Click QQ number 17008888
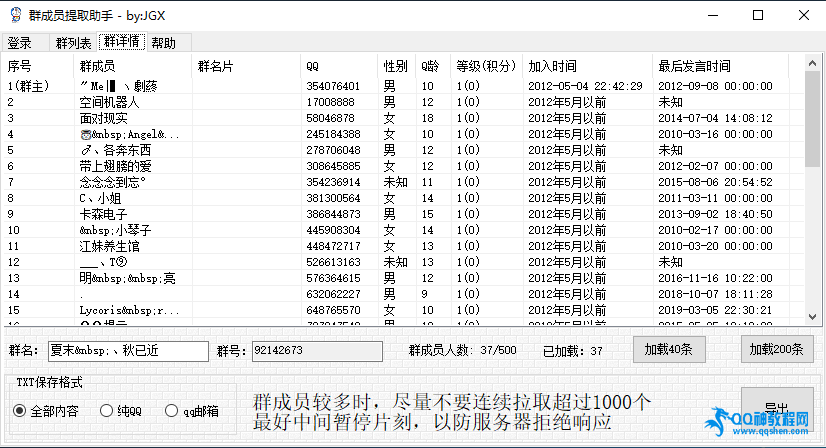Screen dimensions: 826x448 click(x=330, y=102)
